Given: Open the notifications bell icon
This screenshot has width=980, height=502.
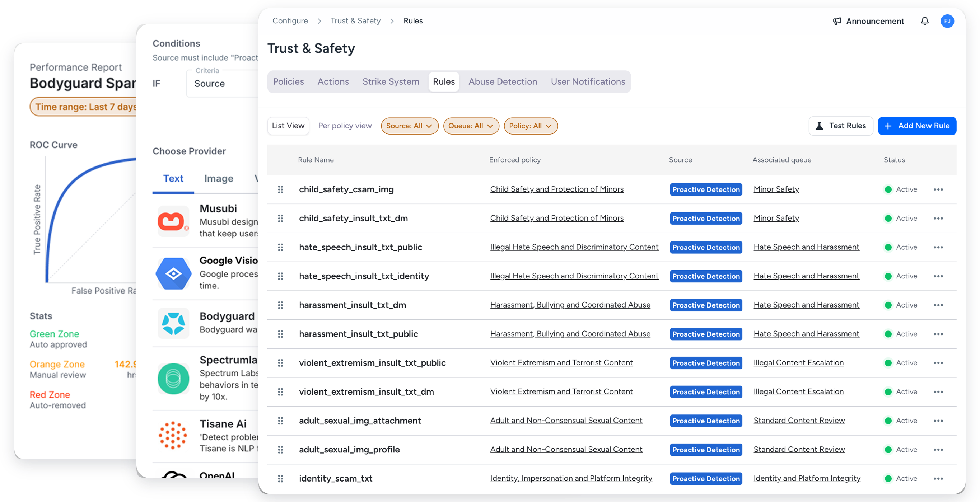Looking at the screenshot, I should pos(924,21).
